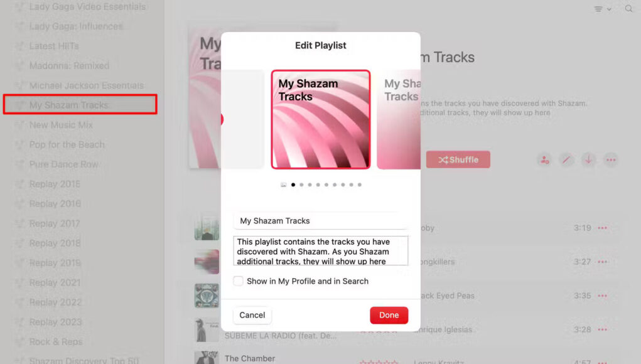The width and height of the screenshot is (641, 364).
Task: Select the custom photo artwork page indicator
Action: click(x=283, y=185)
